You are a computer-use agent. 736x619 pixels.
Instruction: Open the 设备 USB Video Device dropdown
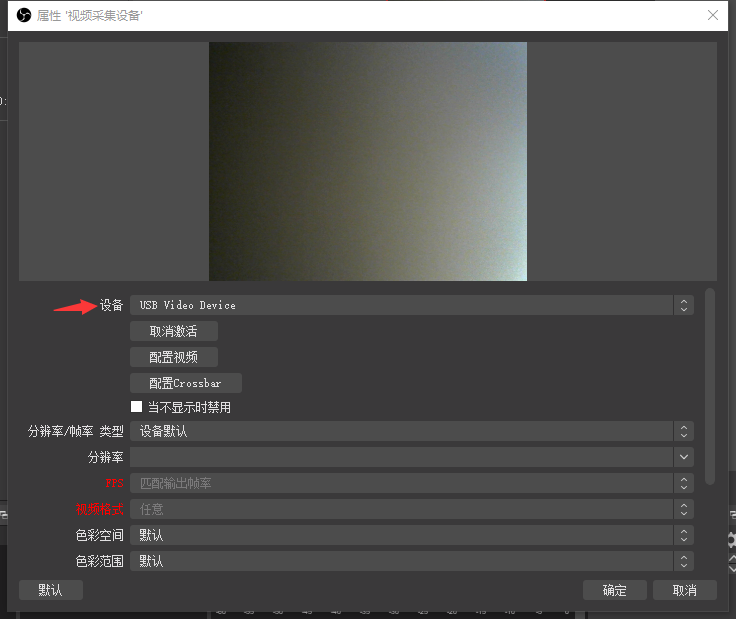tap(411, 305)
